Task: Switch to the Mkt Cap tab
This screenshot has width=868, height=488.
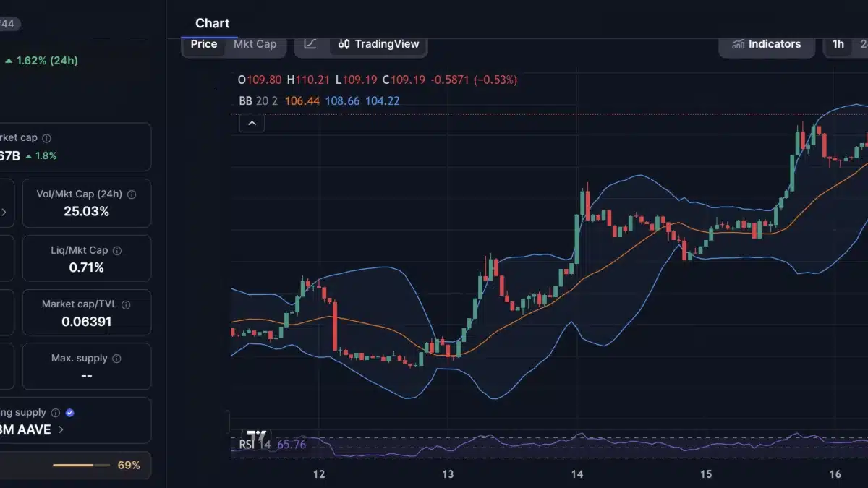Action: 255,44
